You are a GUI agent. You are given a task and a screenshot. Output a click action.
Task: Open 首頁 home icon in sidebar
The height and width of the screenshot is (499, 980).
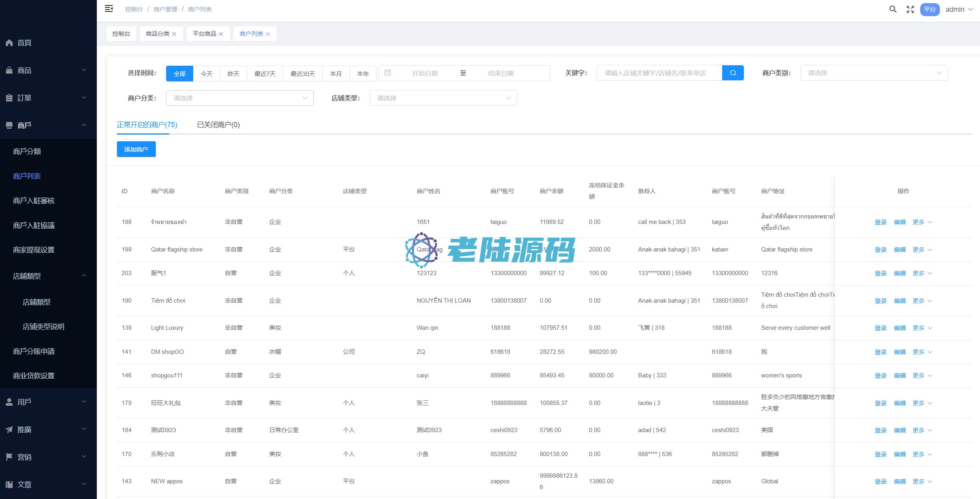pos(9,43)
